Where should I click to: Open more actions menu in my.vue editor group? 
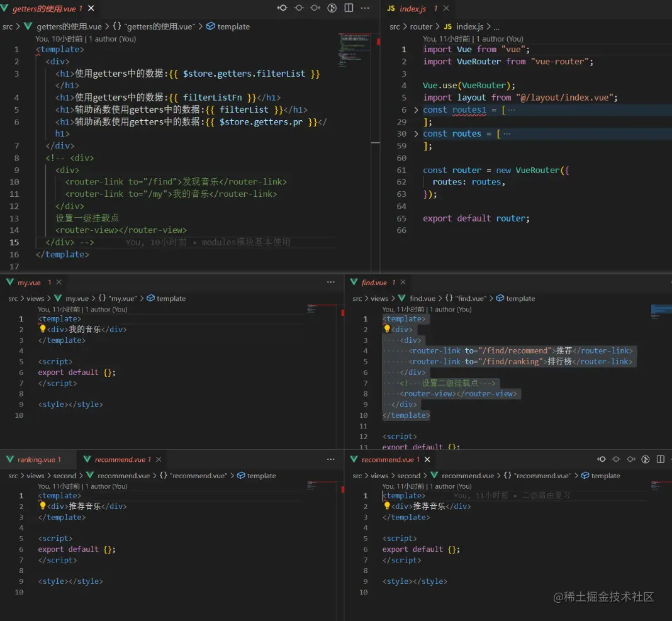click(331, 282)
